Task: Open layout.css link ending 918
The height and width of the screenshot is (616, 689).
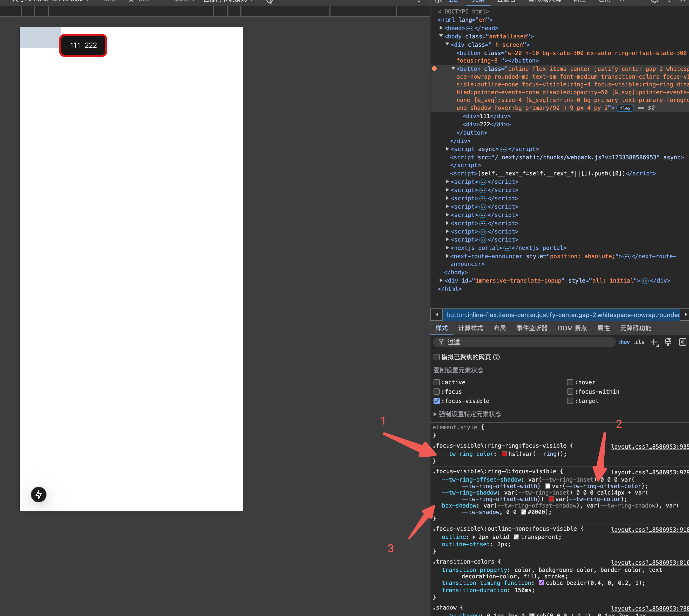Action: coord(650,530)
